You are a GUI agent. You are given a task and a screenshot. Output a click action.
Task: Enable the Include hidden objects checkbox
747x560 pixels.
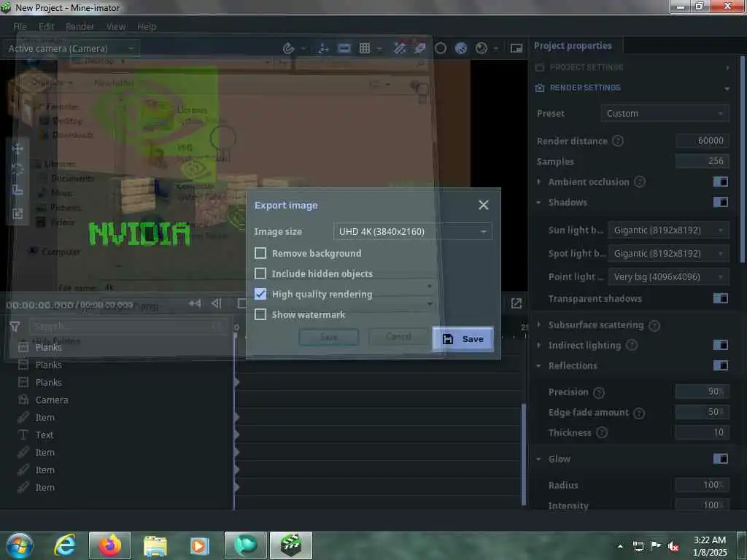(x=260, y=273)
